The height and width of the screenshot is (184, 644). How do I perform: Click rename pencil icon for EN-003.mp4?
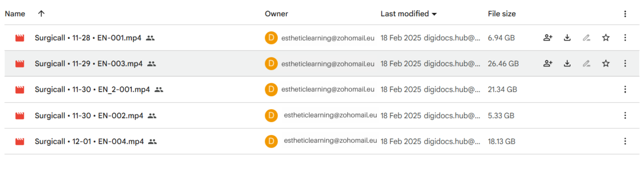(x=587, y=63)
